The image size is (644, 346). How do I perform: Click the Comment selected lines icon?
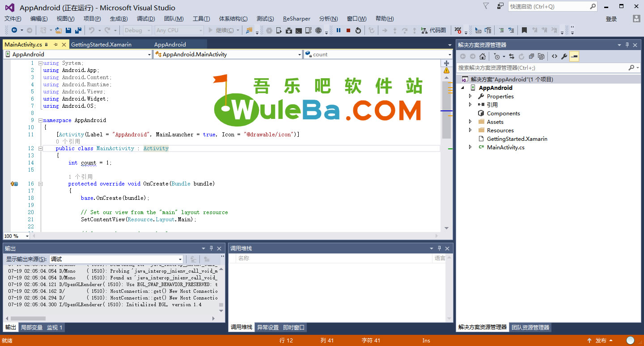point(501,30)
